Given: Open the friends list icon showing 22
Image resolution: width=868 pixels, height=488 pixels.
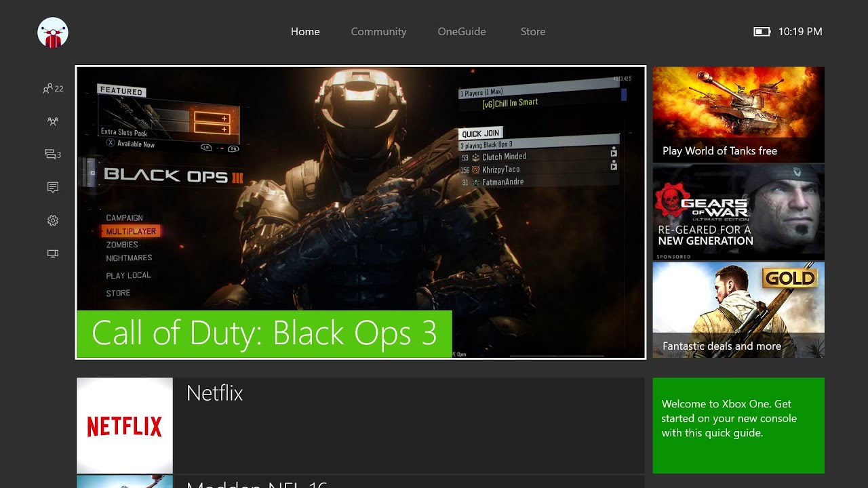Looking at the screenshot, I should pos(53,89).
